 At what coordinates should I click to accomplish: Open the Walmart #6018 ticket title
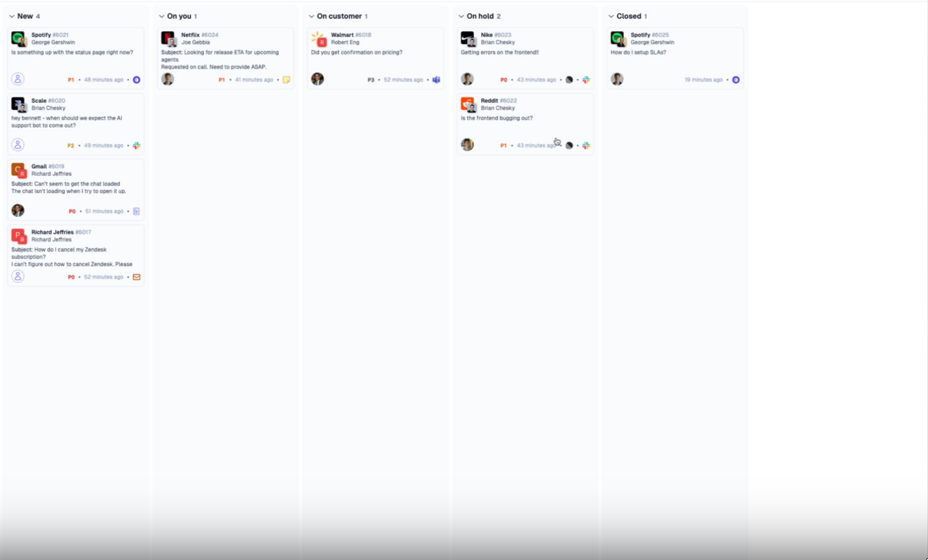pos(342,35)
